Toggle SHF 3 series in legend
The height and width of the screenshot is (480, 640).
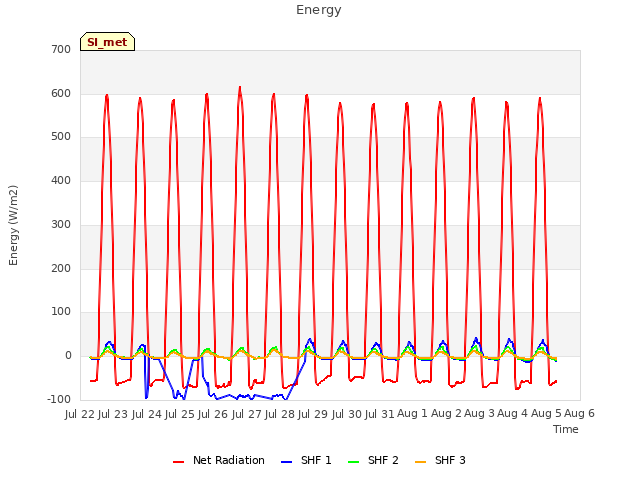[440, 460]
